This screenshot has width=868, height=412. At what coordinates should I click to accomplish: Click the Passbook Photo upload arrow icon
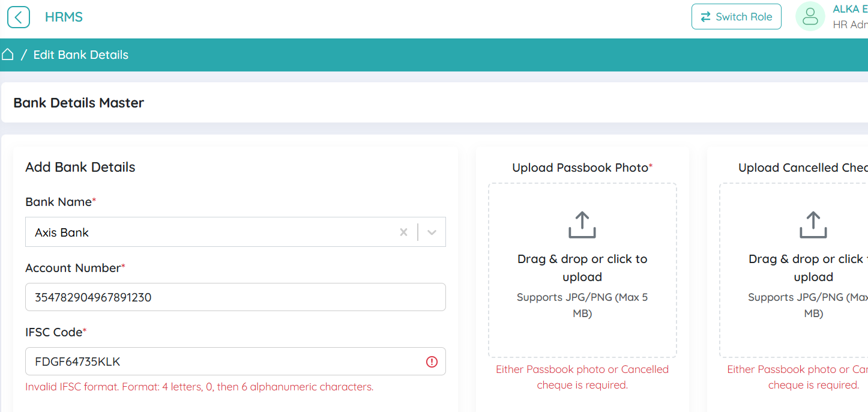(x=582, y=225)
